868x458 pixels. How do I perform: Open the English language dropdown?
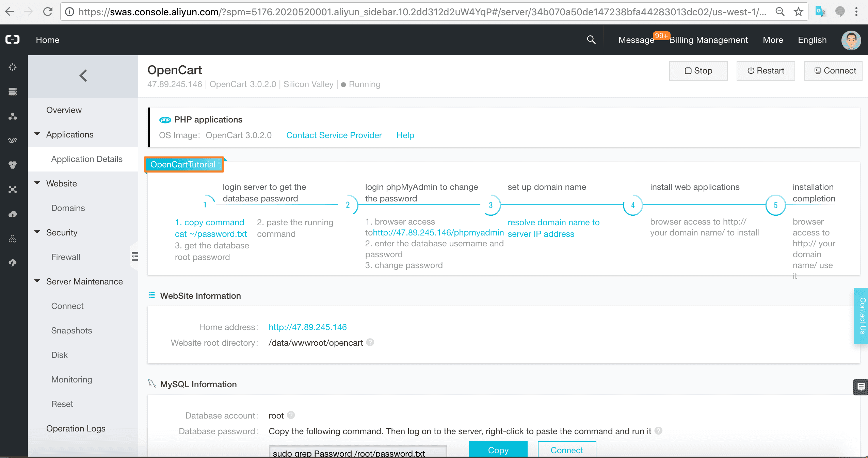click(812, 40)
